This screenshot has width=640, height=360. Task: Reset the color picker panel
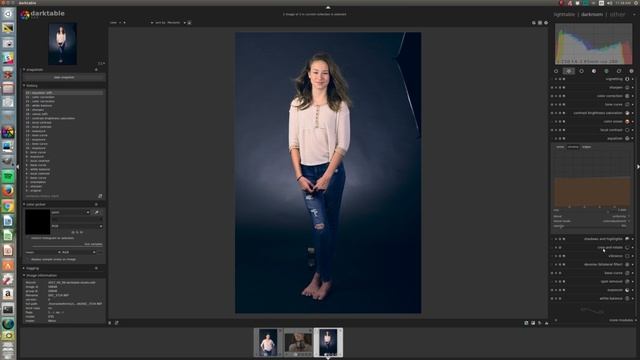tap(96, 204)
